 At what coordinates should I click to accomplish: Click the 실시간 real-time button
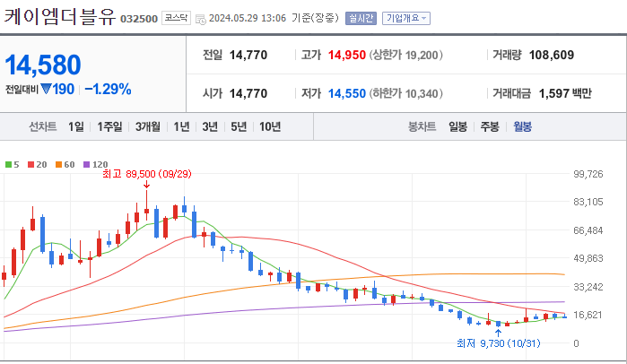pos(361,19)
